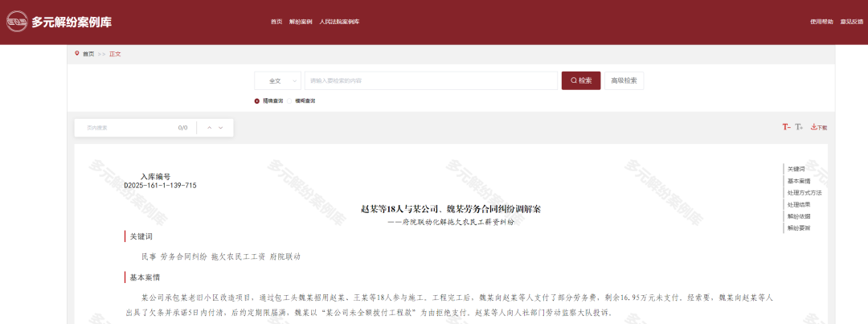Jump to 处理结果 in the side outline

799,204
